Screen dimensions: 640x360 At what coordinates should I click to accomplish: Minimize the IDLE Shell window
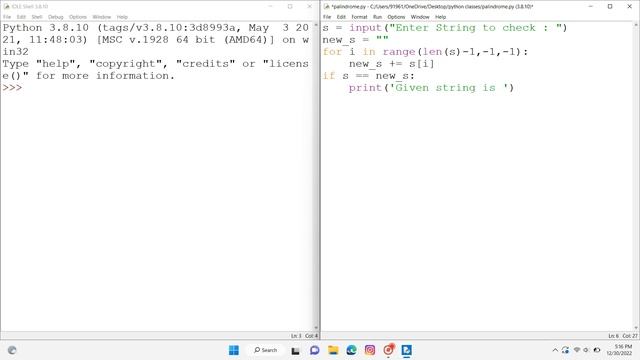click(270, 7)
